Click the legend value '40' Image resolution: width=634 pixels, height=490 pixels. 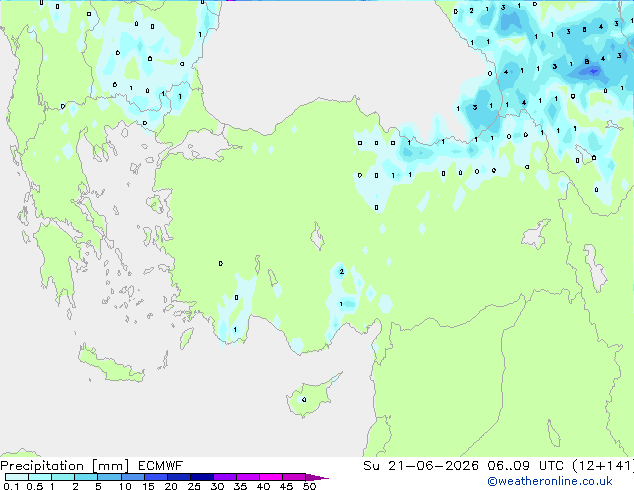click(263, 486)
